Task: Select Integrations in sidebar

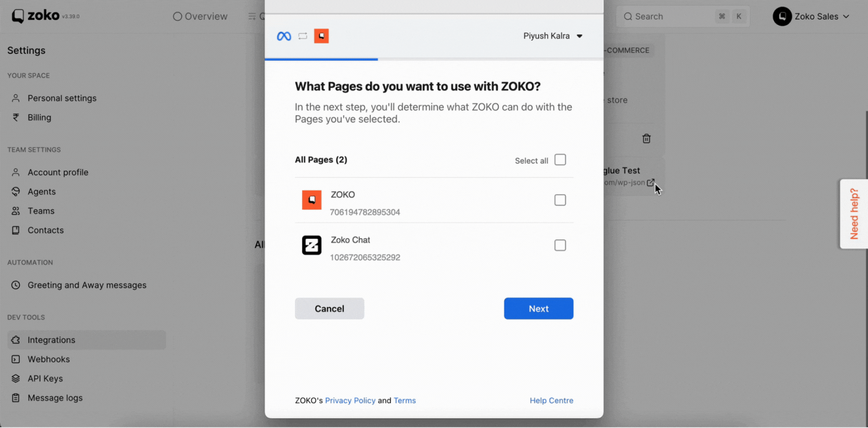Action: (x=87, y=340)
